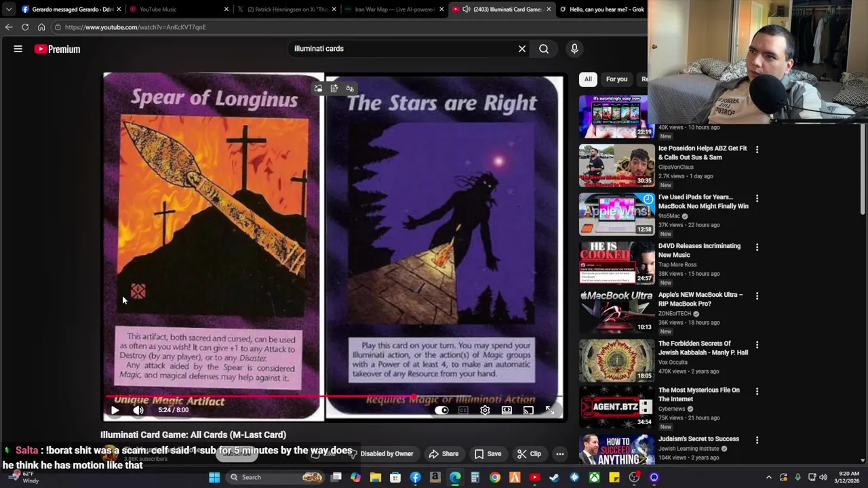Open the 9:20 AM clock and calendar
Screen dimensions: 868x488
coord(848,477)
